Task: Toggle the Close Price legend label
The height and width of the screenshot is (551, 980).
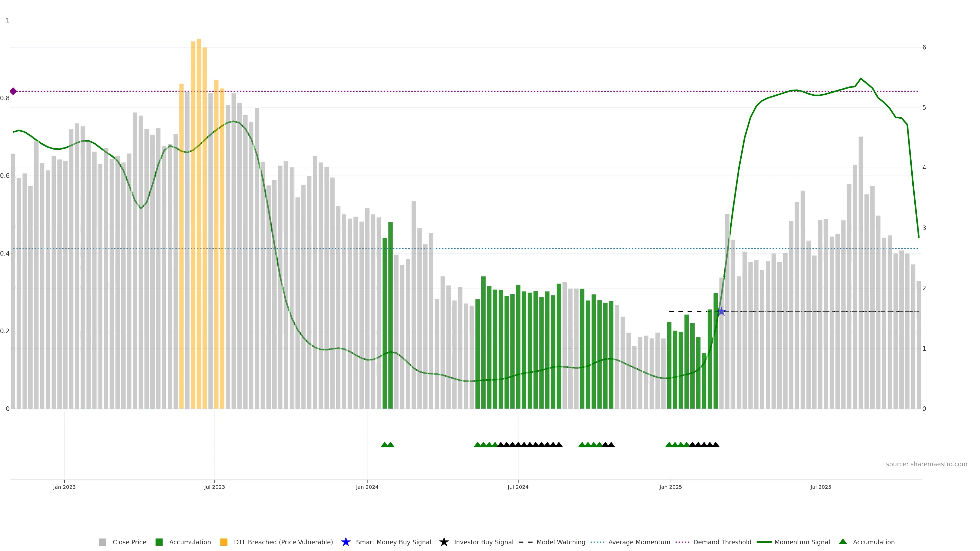Action: (129, 542)
